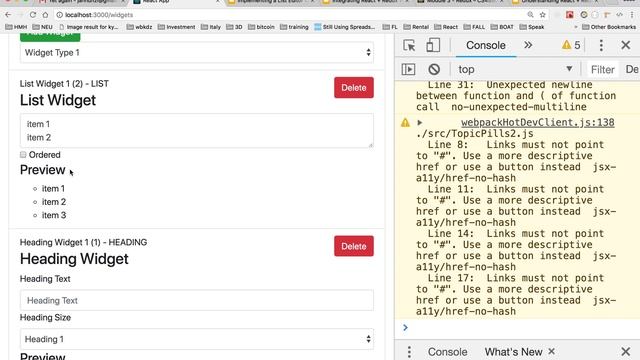640x360 pixels.
Task: Open the Heading 1 size dropdown
Action: pos(197,339)
